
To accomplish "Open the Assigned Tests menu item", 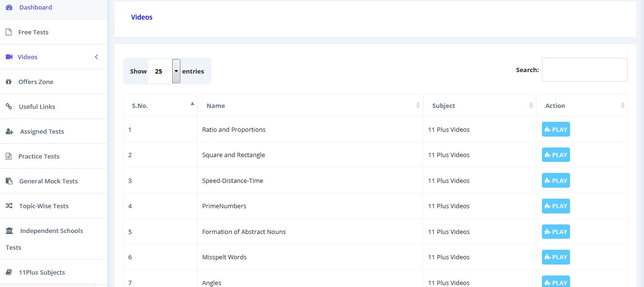I will (x=53, y=131).
